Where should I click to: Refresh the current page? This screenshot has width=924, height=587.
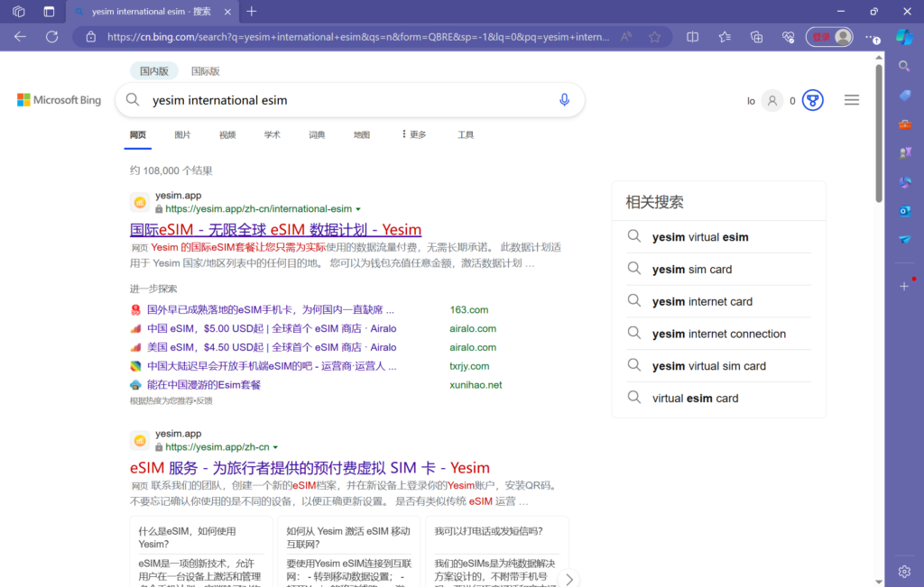51,36
